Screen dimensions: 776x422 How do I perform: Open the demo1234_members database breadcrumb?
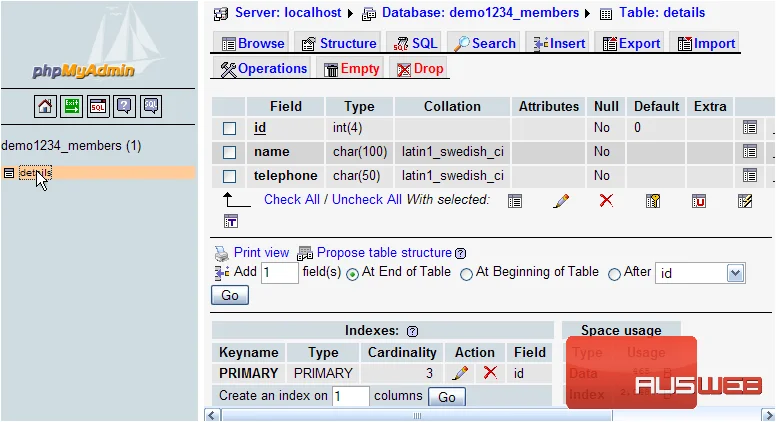point(480,13)
